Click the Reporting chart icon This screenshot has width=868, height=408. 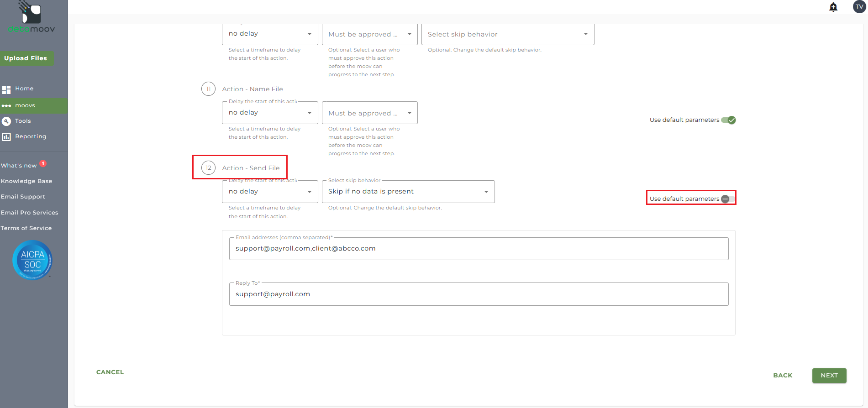6,137
